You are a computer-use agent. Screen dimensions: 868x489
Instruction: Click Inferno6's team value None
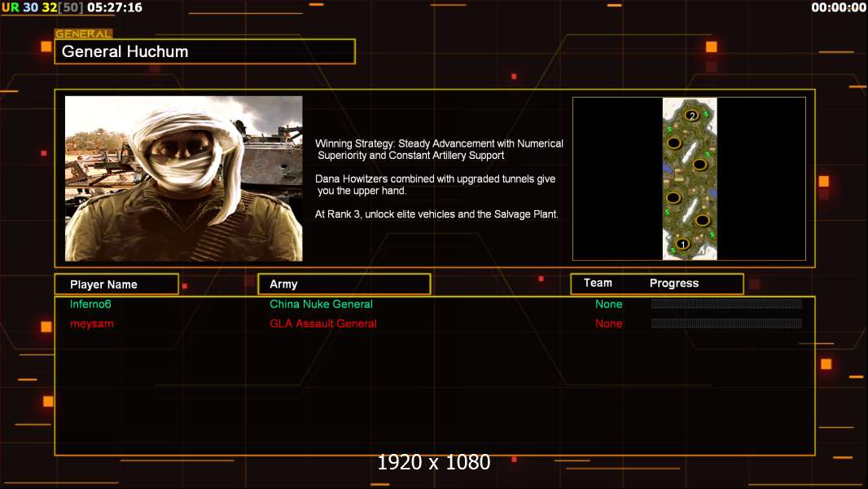(608, 304)
